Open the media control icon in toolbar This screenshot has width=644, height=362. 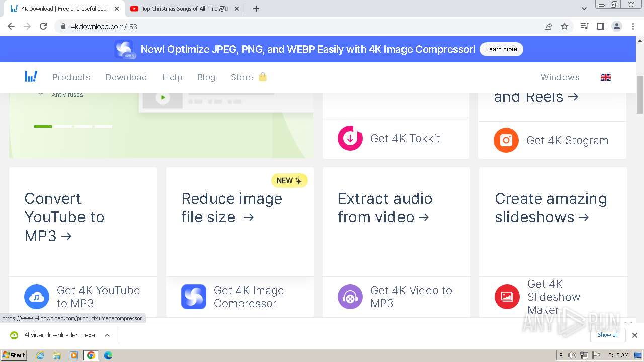click(584, 26)
